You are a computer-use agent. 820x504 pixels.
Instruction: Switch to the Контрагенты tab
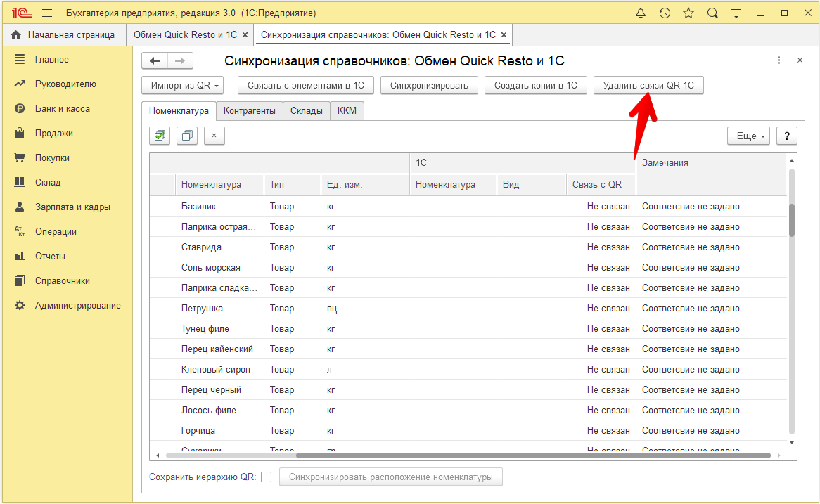pos(250,111)
